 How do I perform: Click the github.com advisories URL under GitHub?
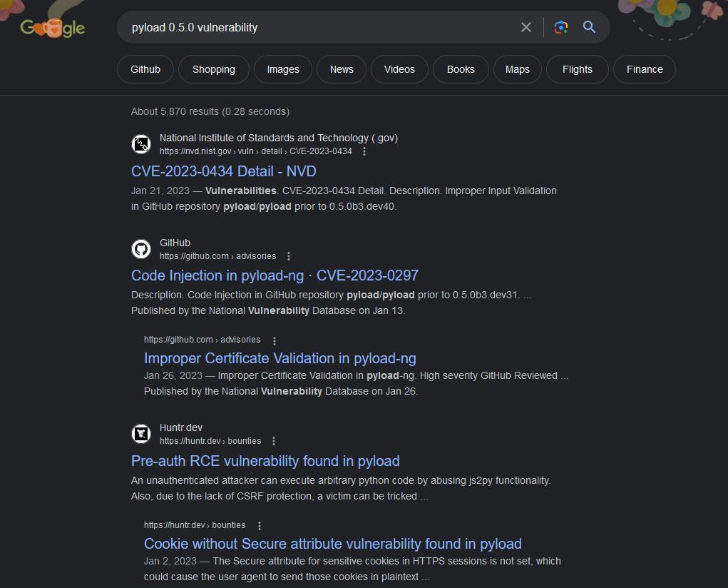tap(217, 256)
